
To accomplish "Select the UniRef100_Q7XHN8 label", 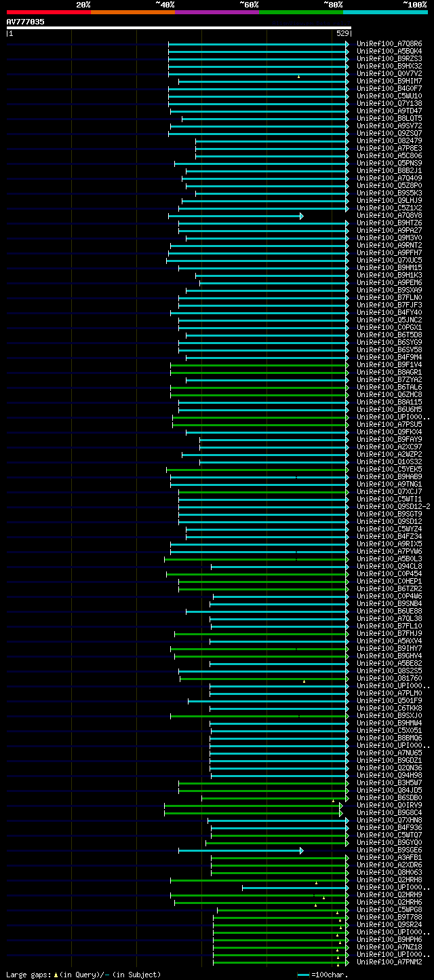I will click(x=389, y=821).
